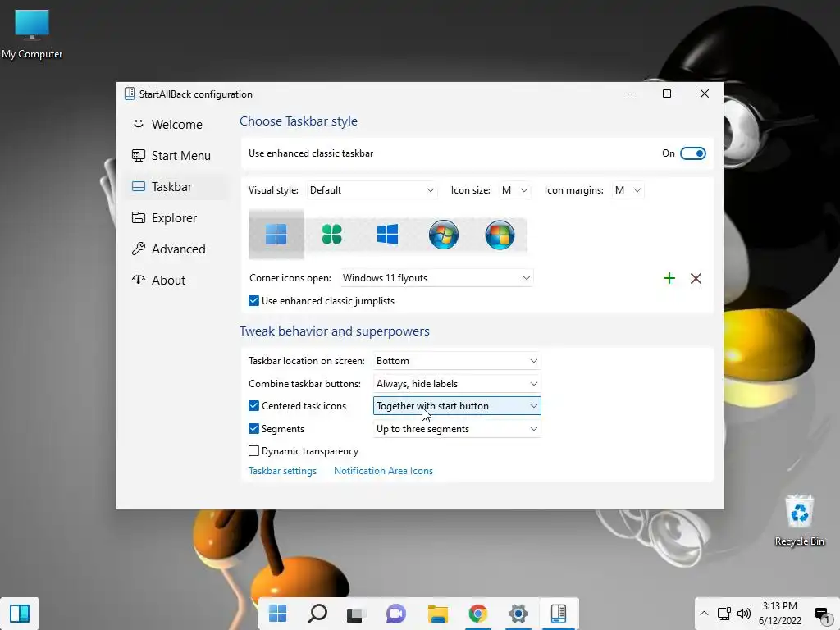Go to Start Menu settings
Image resolution: width=840 pixels, height=630 pixels.
[x=176, y=155]
